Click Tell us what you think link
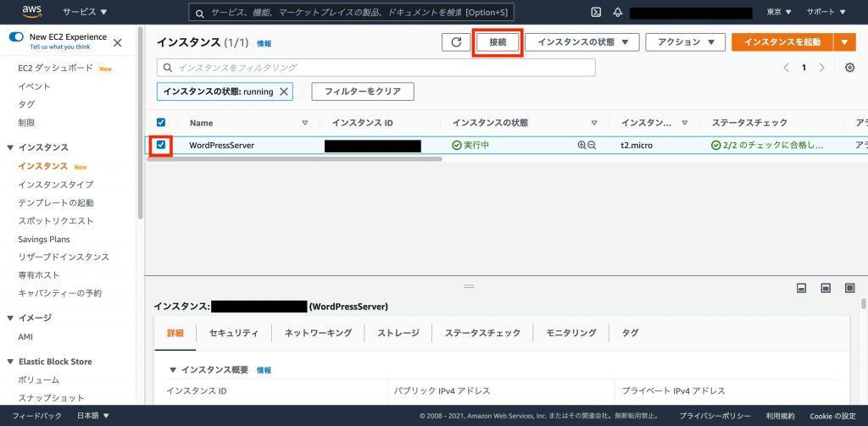The width and height of the screenshot is (868, 426). coord(60,47)
